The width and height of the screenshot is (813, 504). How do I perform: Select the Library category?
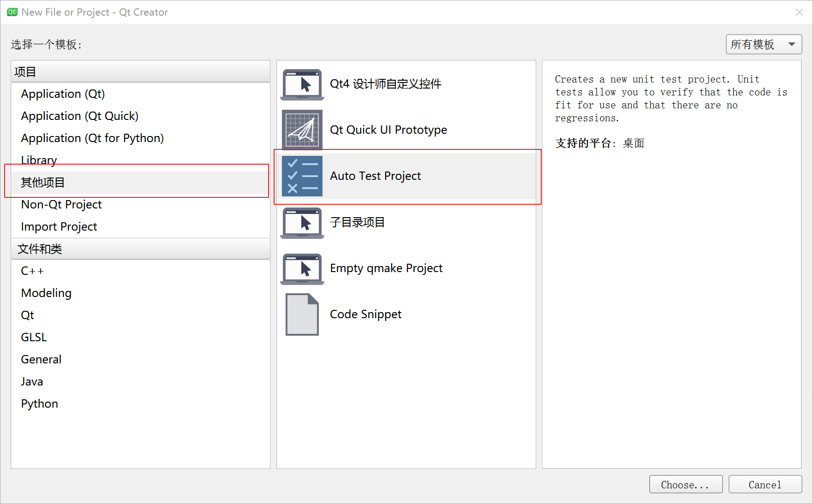click(x=140, y=160)
